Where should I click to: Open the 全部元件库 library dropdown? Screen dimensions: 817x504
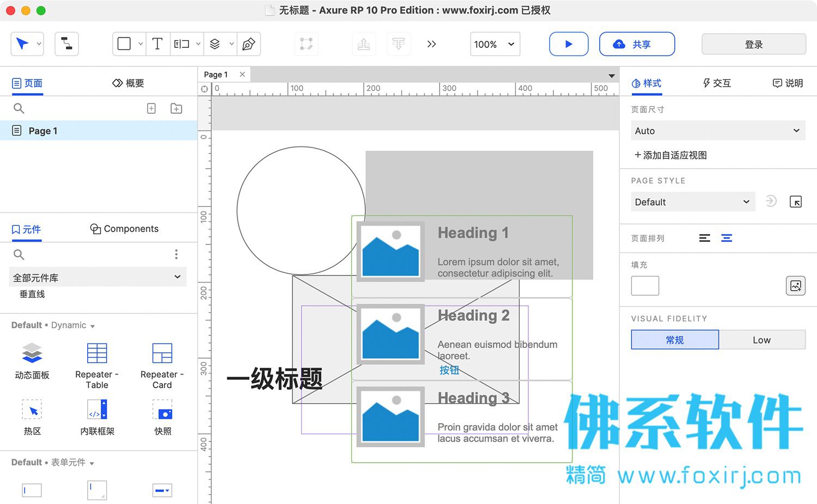click(x=98, y=277)
